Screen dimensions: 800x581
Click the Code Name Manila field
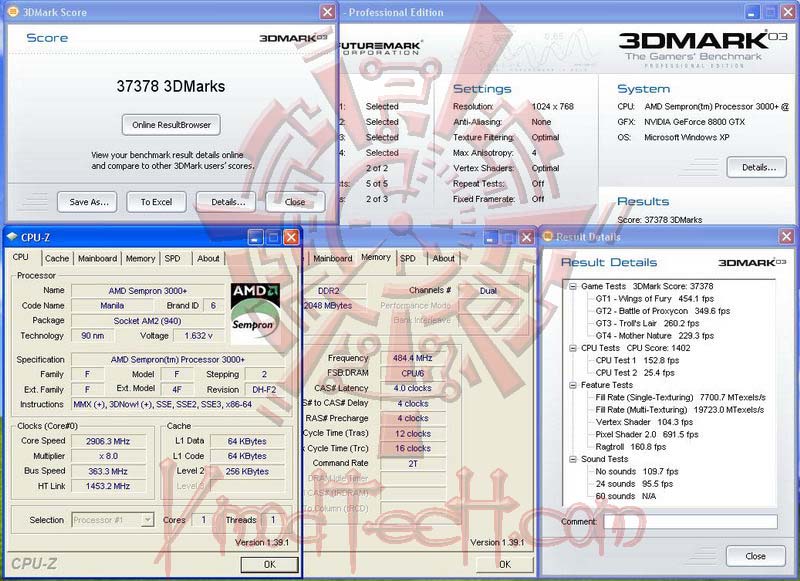click(x=112, y=306)
